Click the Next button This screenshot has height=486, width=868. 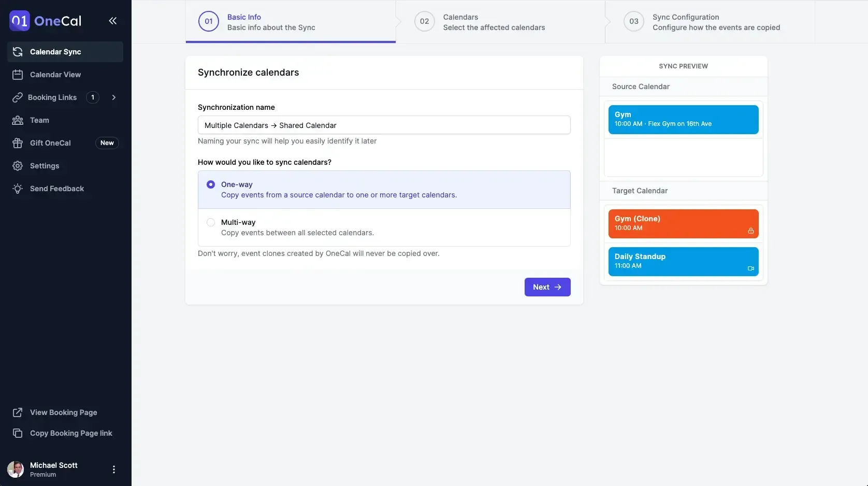pyautogui.click(x=547, y=287)
